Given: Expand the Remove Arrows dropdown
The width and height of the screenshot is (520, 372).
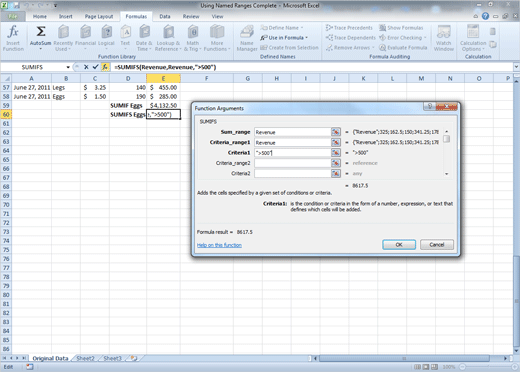Looking at the screenshot, I should 373,48.
